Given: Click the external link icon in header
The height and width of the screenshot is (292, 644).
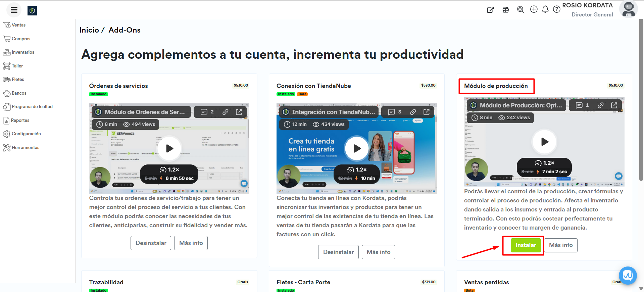Looking at the screenshot, I should click(x=490, y=10).
